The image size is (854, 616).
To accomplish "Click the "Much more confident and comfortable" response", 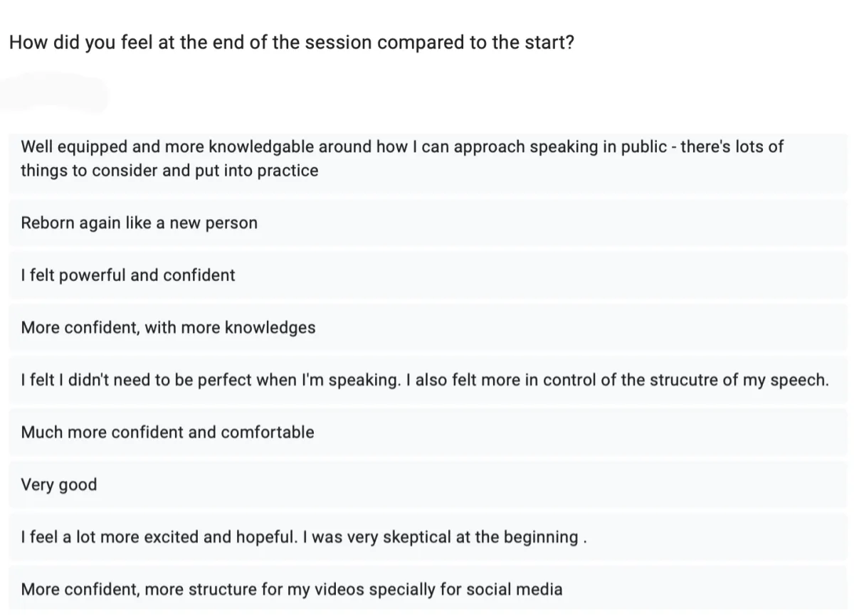I will pos(167,432).
